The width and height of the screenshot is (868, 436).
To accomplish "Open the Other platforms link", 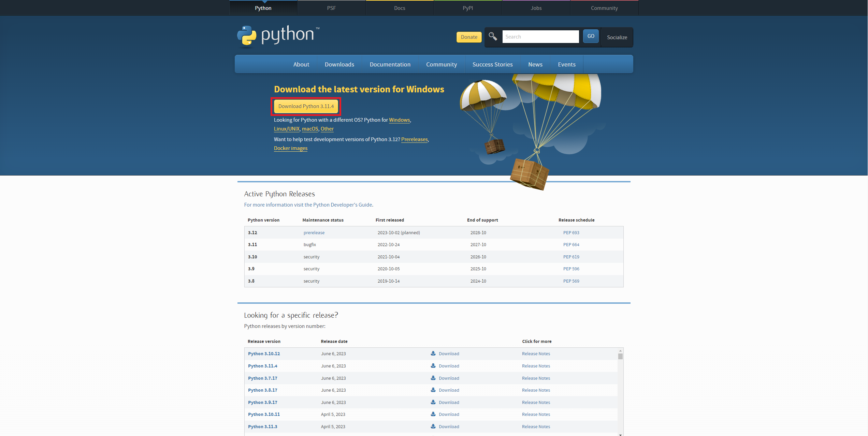I will pos(327,129).
